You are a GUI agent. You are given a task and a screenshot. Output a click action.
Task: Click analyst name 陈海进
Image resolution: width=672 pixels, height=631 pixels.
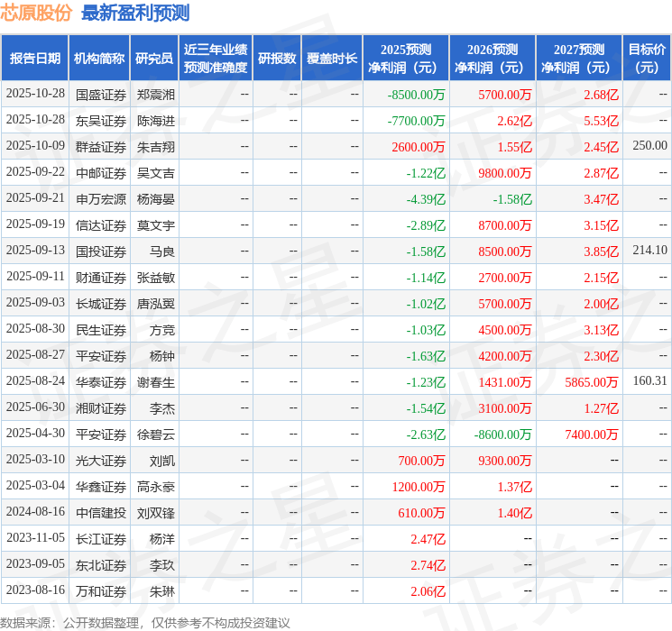pyautogui.click(x=155, y=121)
